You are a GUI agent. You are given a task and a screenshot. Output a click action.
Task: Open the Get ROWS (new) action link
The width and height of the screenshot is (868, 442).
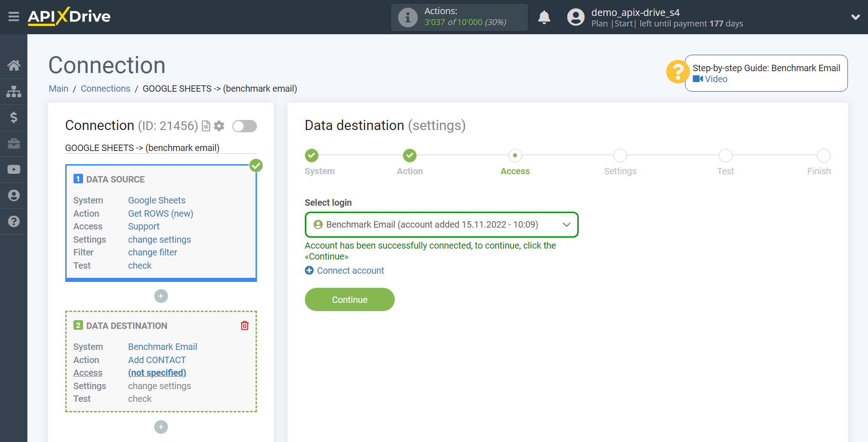click(x=161, y=213)
